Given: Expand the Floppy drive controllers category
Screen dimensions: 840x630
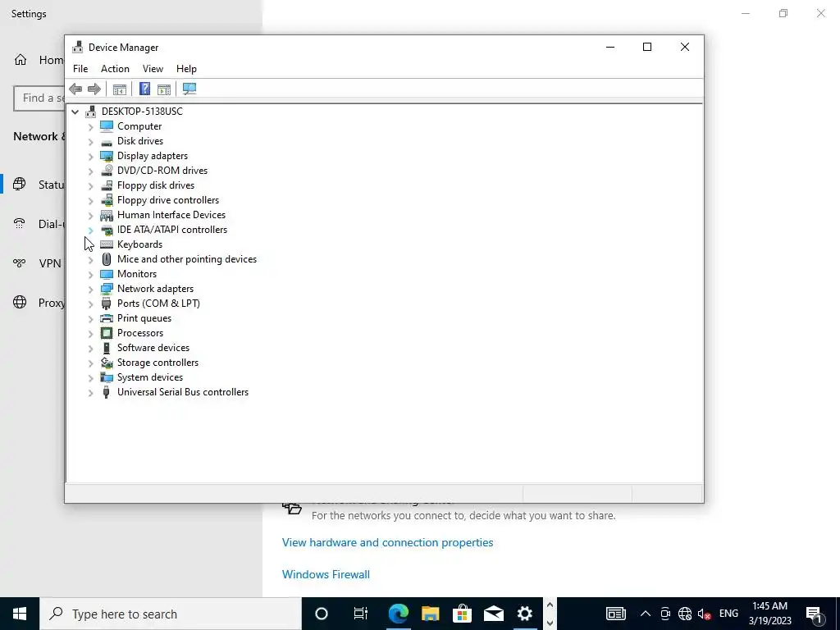Looking at the screenshot, I should click(90, 201).
